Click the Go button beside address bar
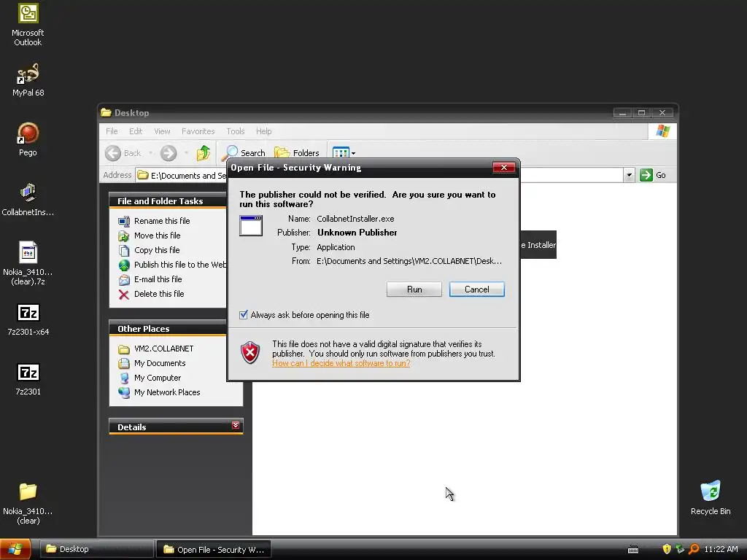 coord(653,175)
